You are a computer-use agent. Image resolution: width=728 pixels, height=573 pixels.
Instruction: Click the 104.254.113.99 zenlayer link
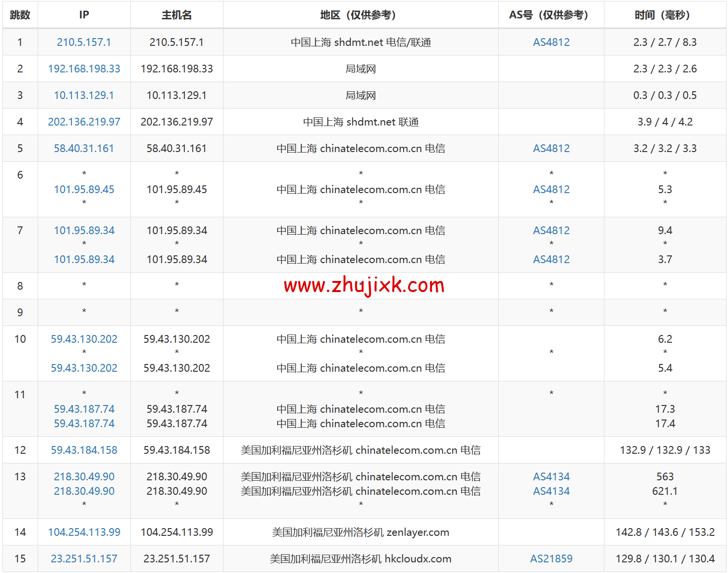tap(84, 532)
